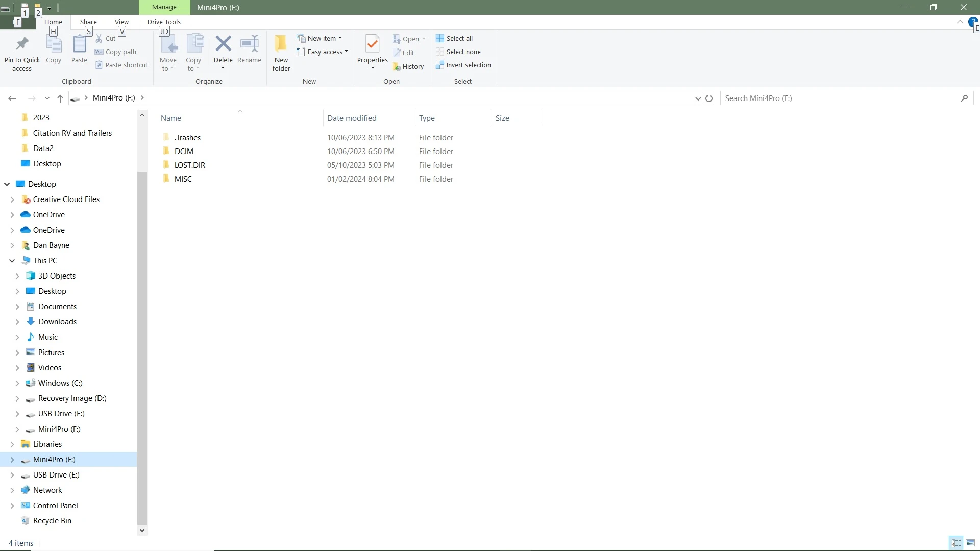Click the Manage contextual tab

pyautogui.click(x=164, y=7)
